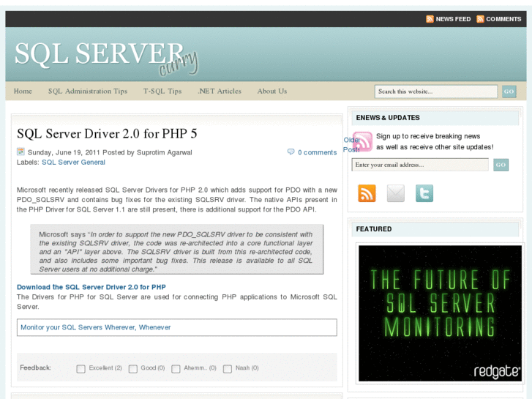Click the Enews & Updates heading

(388, 118)
